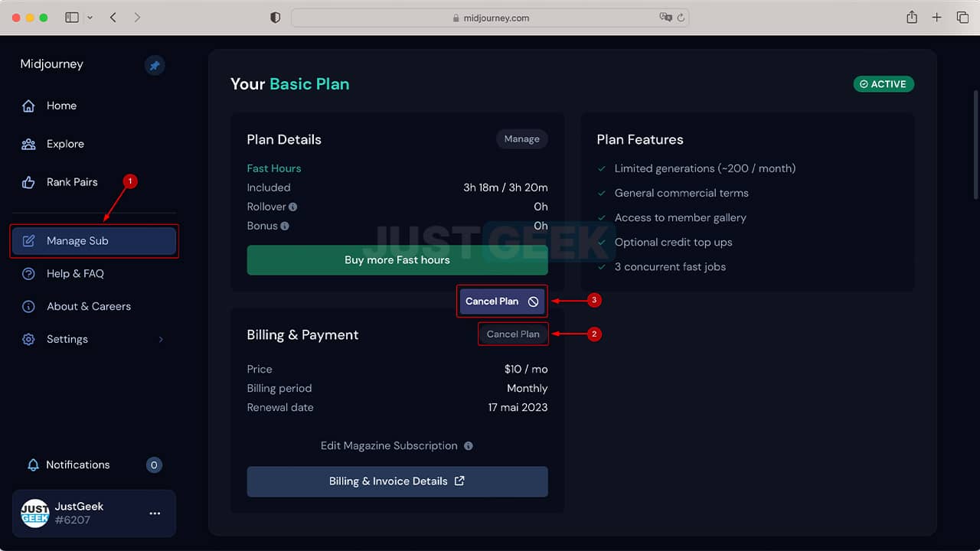Click 'Access to member gallery' feature

click(x=681, y=217)
